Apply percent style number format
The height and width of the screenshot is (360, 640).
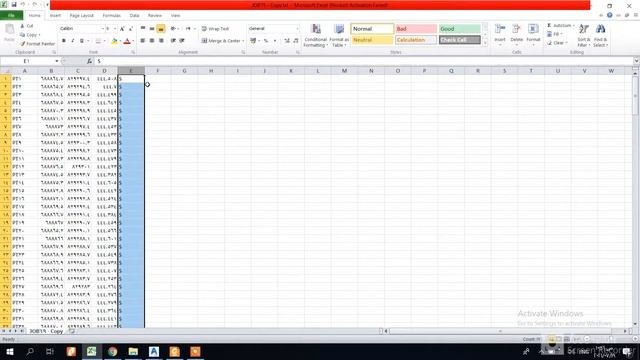point(266,41)
